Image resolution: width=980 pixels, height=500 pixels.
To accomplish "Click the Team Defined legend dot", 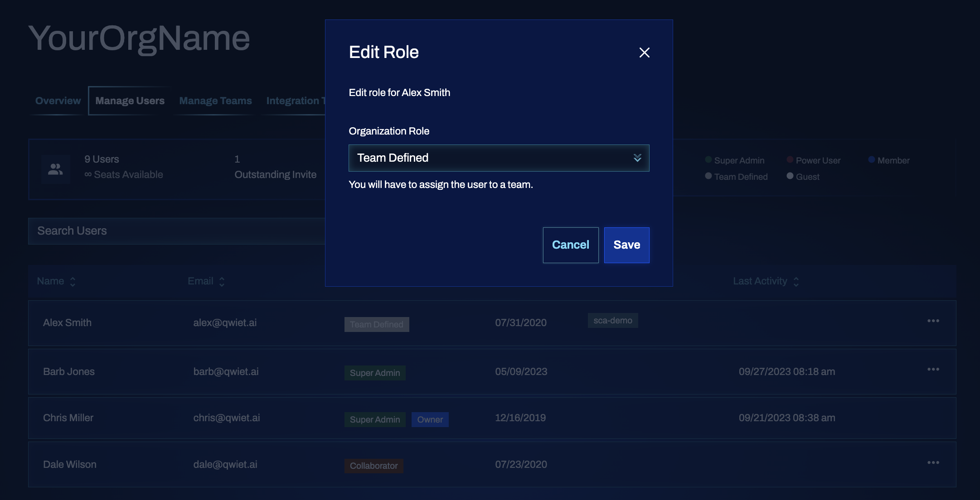I will 708,176.
